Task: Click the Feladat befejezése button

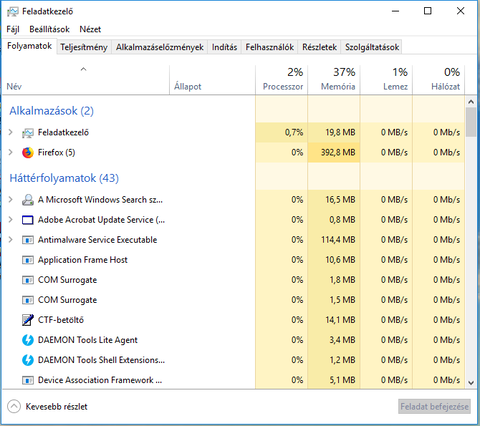Action: (x=434, y=407)
